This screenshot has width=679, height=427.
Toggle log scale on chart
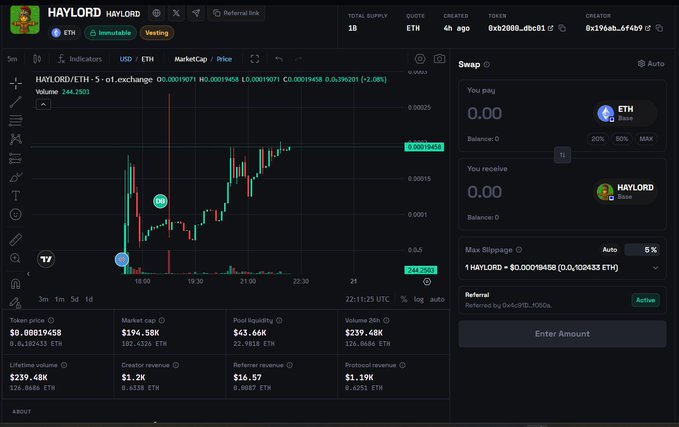coord(418,299)
